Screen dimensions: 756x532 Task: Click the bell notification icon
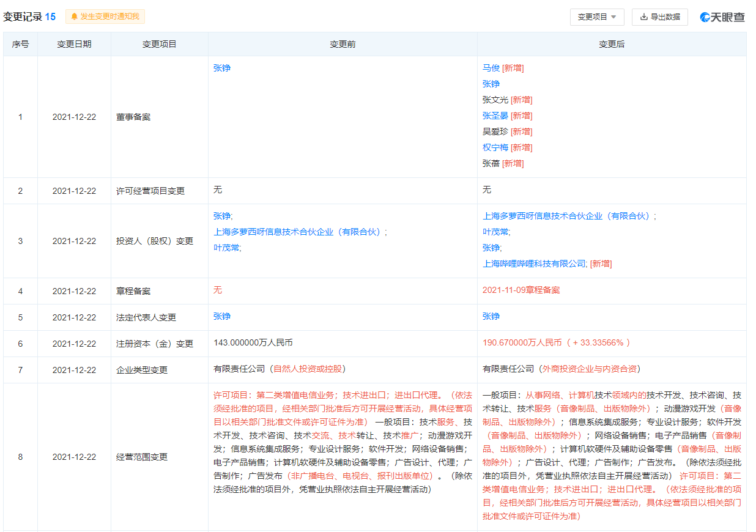point(75,17)
